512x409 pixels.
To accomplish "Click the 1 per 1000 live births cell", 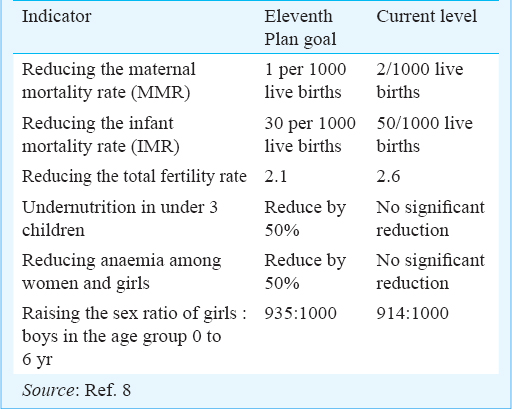I will [305, 81].
